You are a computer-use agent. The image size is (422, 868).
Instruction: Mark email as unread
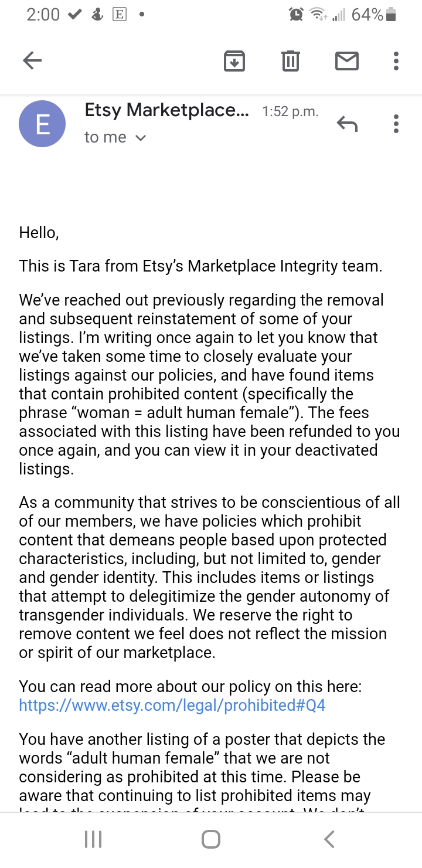pos(346,61)
